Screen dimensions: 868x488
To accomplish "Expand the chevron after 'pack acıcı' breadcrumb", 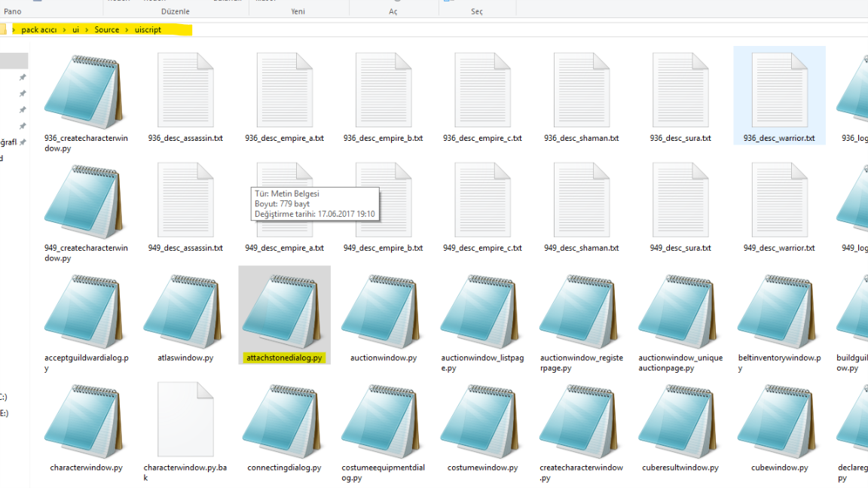I will coord(64,30).
